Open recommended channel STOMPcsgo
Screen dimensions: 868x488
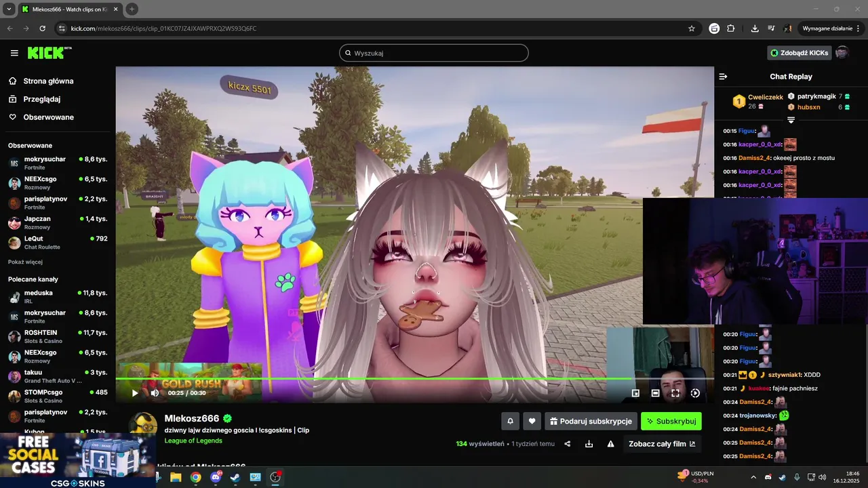pyautogui.click(x=58, y=396)
